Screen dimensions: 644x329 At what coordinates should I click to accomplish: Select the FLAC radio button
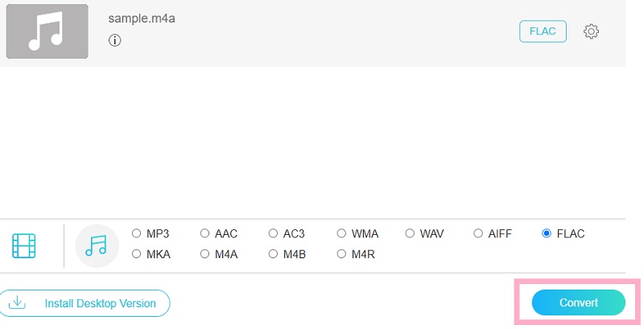coord(547,234)
